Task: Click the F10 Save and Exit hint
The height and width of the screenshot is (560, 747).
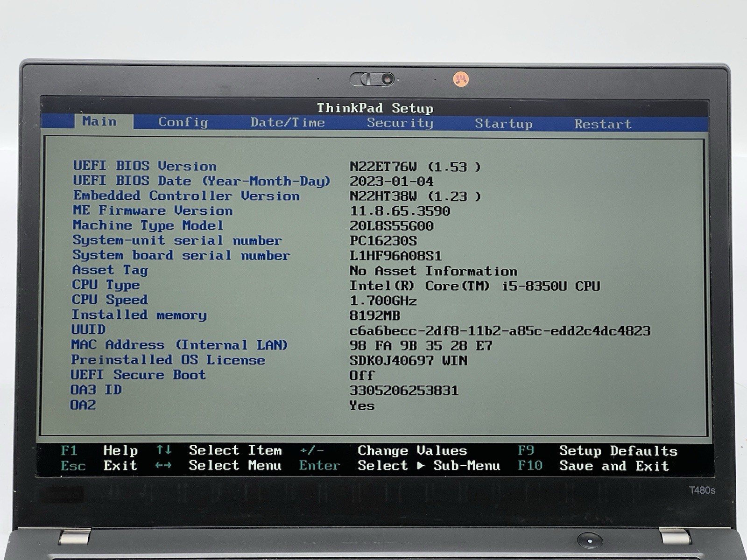Action: click(593, 466)
